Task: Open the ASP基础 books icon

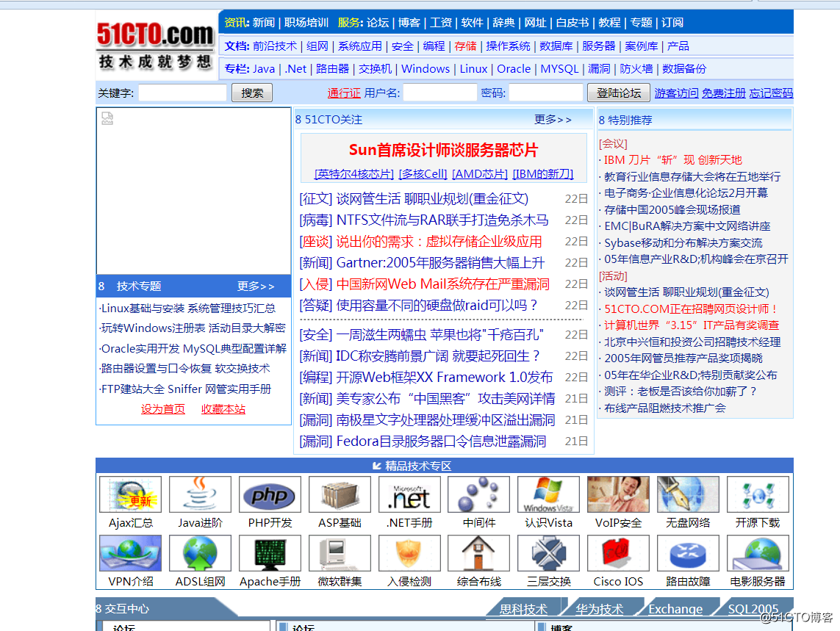Action: tap(340, 494)
